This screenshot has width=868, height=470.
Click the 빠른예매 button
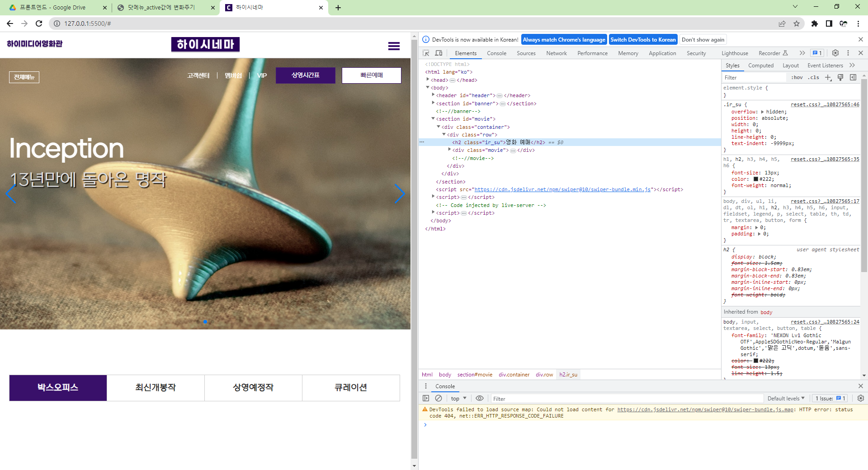point(372,75)
